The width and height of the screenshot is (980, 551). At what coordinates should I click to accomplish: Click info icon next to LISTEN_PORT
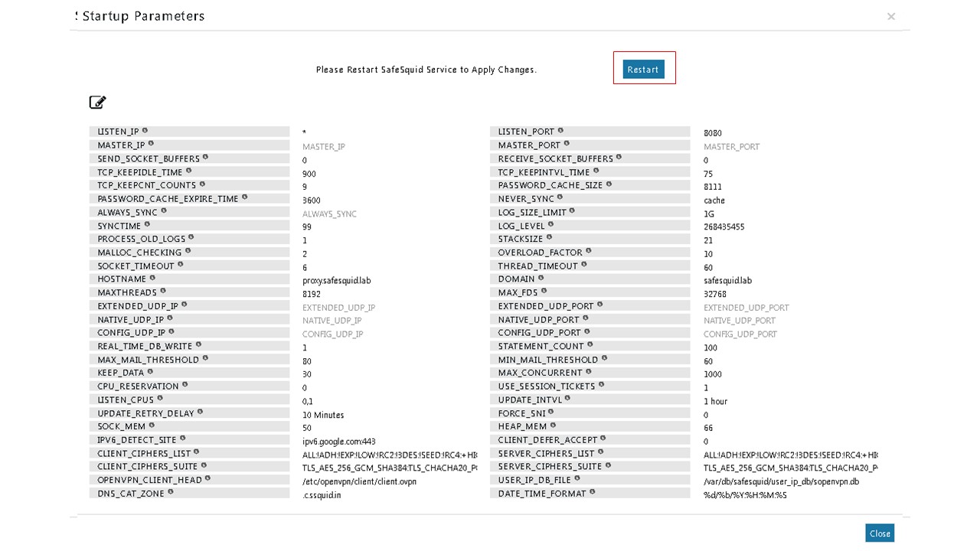(x=560, y=131)
